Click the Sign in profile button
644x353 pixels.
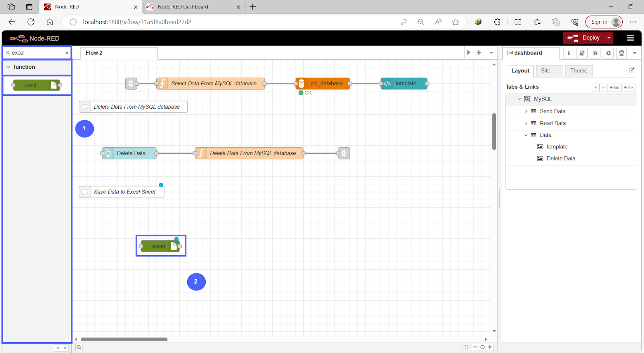point(604,22)
